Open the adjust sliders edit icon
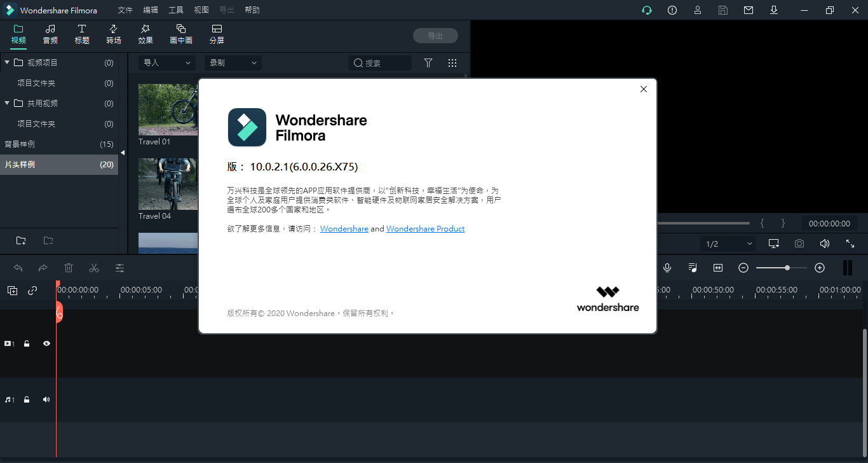 point(119,268)
